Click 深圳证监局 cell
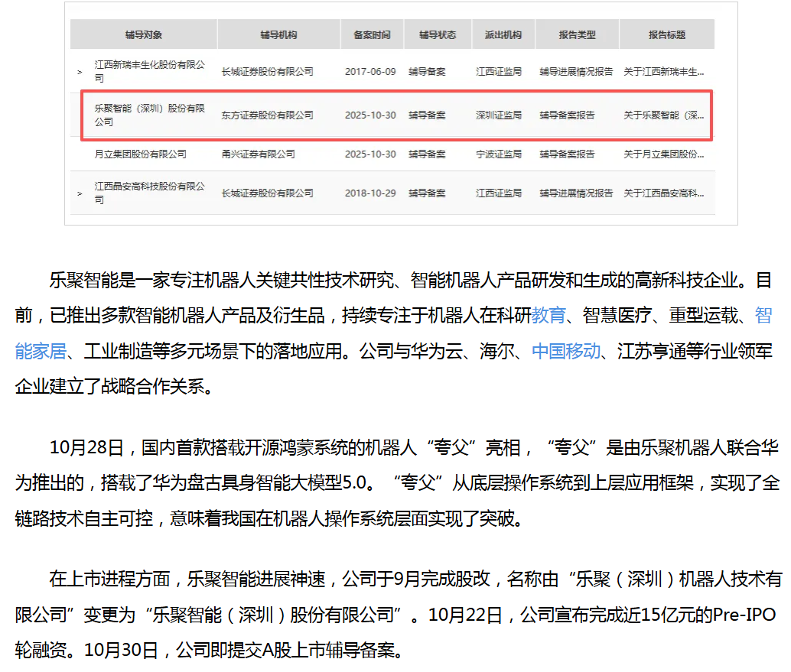The image size is (791, 672). [499, 115]
